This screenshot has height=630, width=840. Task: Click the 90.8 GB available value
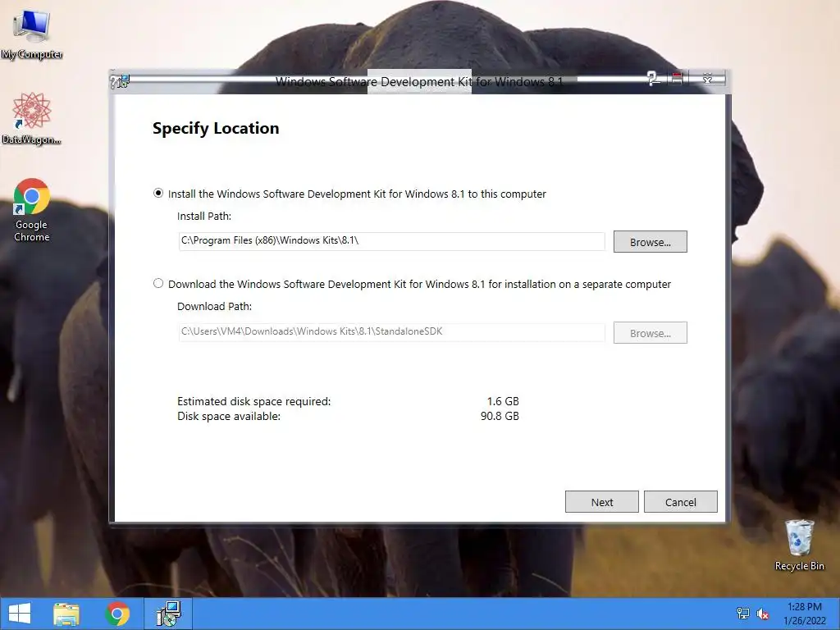(500, 416)
